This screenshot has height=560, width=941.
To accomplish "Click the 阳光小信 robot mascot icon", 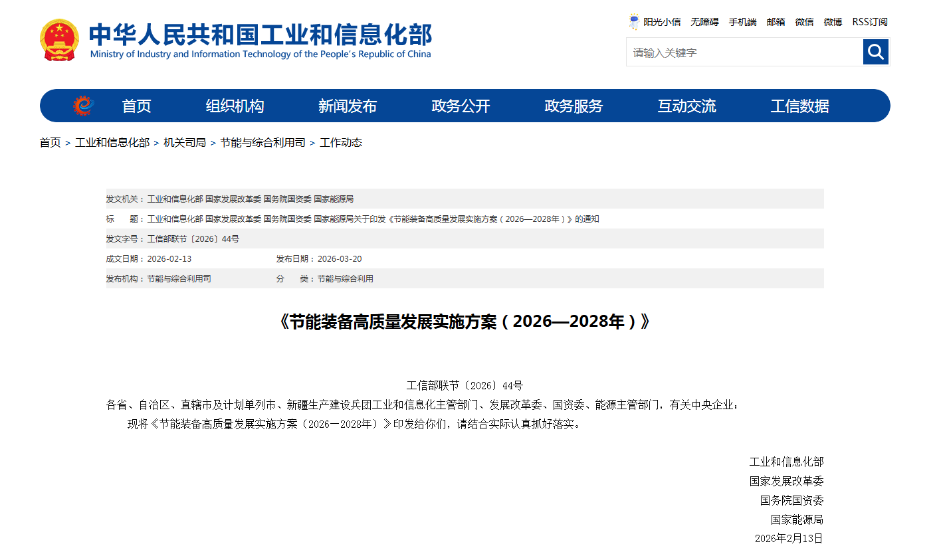I will pos(634,22).
